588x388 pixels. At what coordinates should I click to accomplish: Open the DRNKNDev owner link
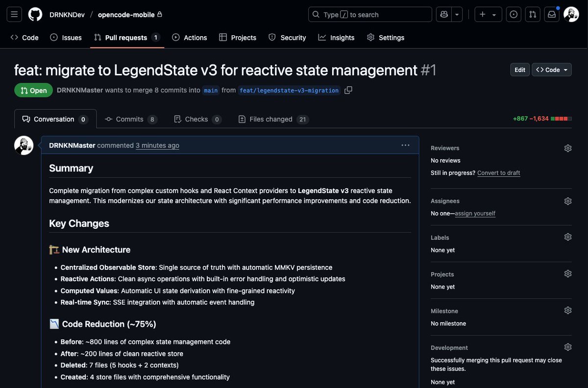pos(67,15)
